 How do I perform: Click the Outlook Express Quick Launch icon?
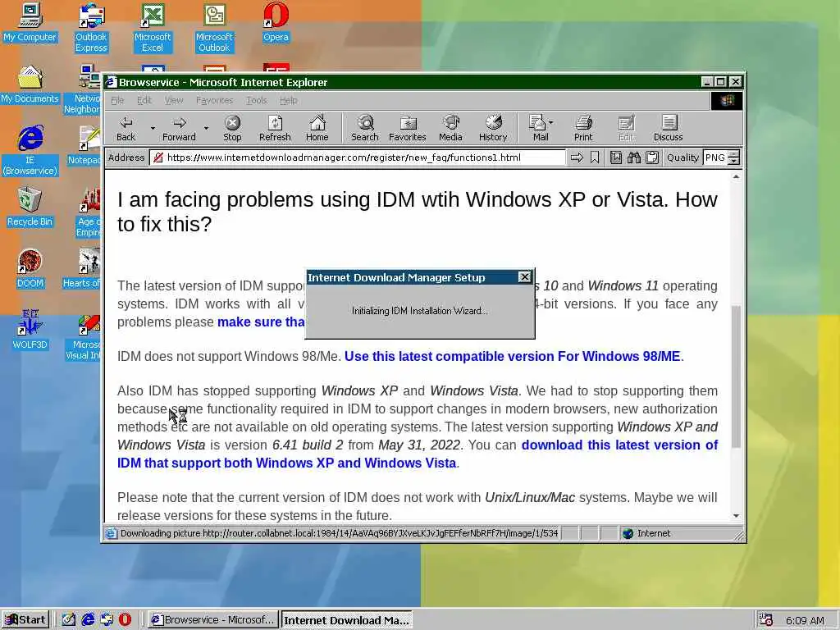click(107, 620)
